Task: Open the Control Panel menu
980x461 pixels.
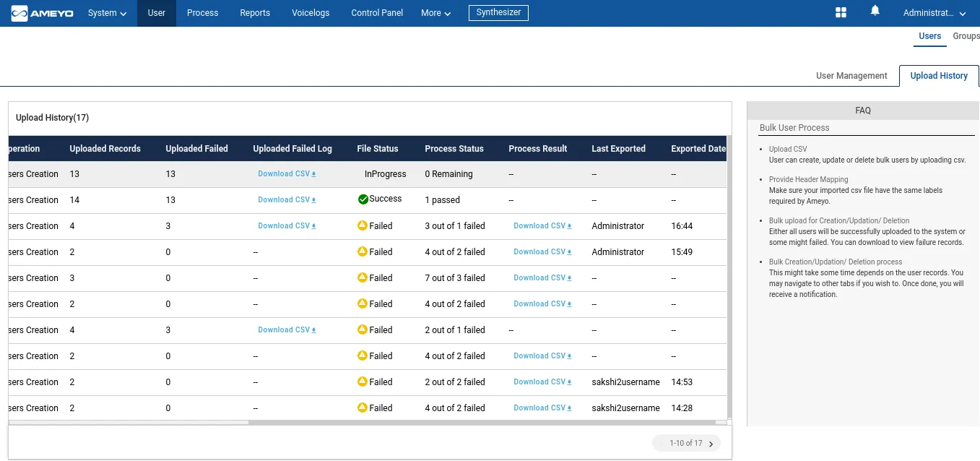Action: pyautogui.click(x=377, y=13)
